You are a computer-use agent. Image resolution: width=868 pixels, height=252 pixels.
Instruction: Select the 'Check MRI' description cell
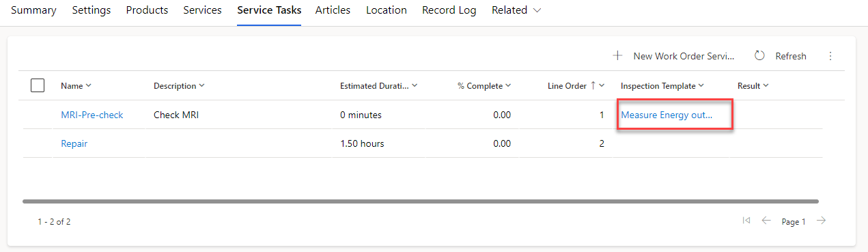[x=176, y=115]
